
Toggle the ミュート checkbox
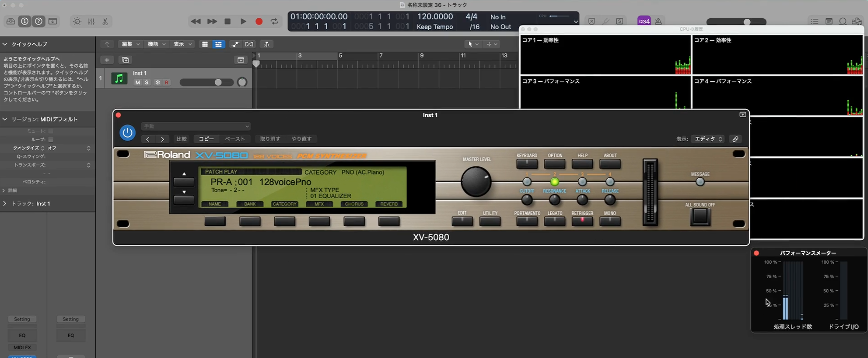pyautogui.click(x=51, y=131)
